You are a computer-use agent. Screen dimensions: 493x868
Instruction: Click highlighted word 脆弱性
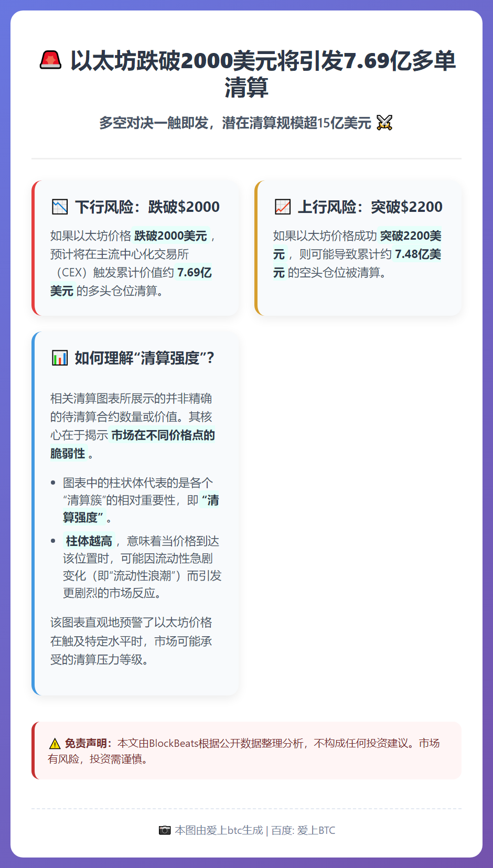(x=68, y=453)
